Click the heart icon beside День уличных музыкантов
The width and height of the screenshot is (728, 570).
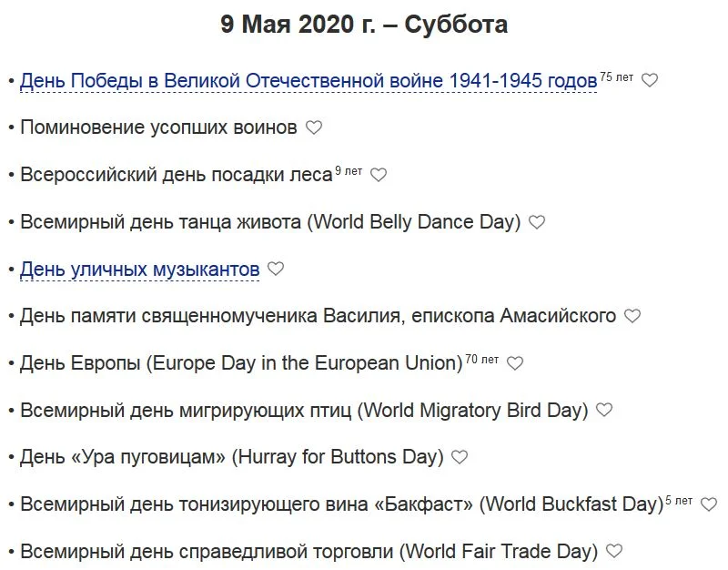point(278,270)
